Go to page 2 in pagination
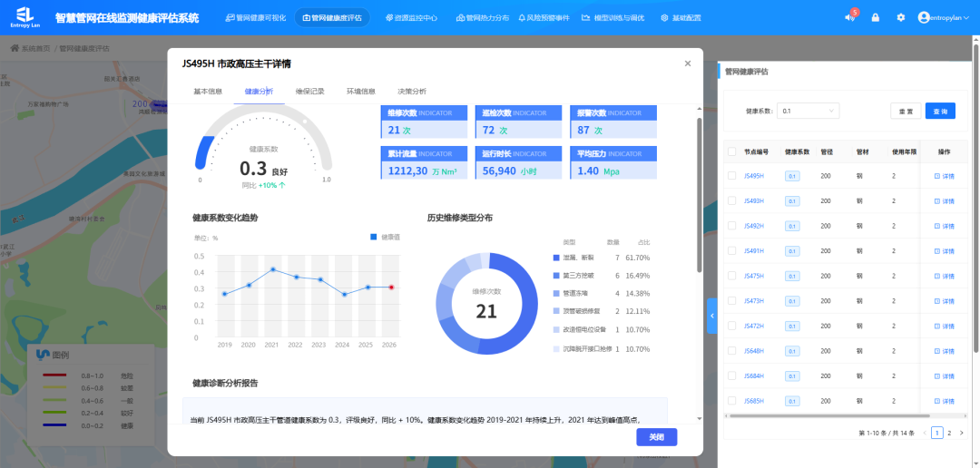 949,433
